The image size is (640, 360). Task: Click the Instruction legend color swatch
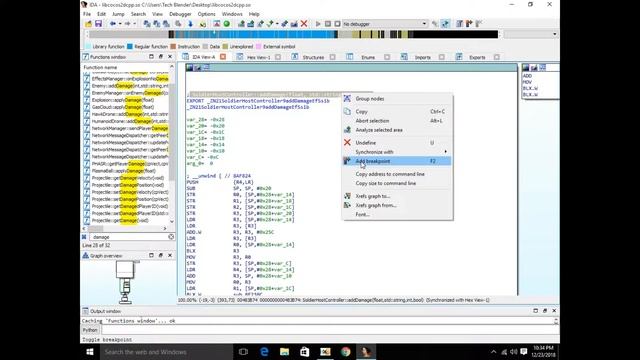pyautogui.click(x=173, y=47)
